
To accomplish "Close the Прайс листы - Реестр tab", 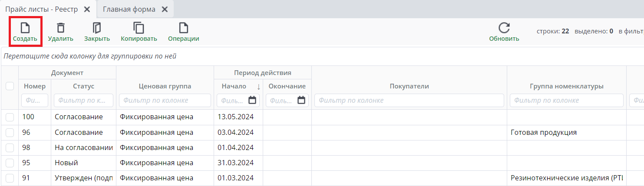I will [87, 9].
